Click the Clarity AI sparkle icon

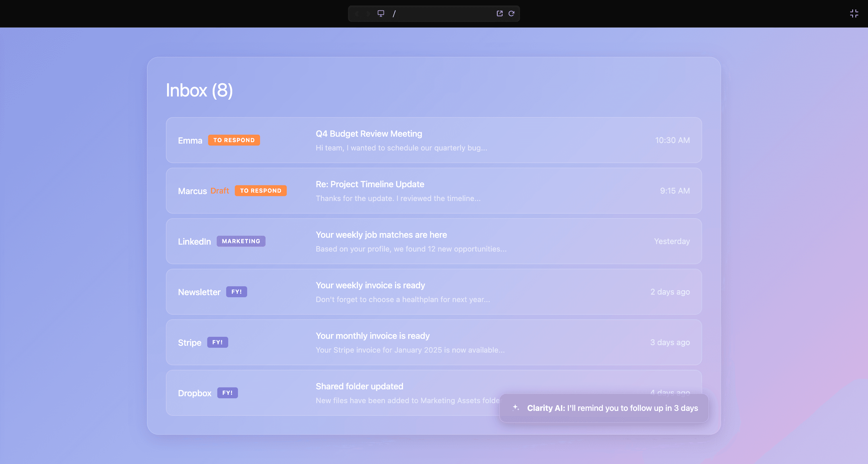coord(516,408)
